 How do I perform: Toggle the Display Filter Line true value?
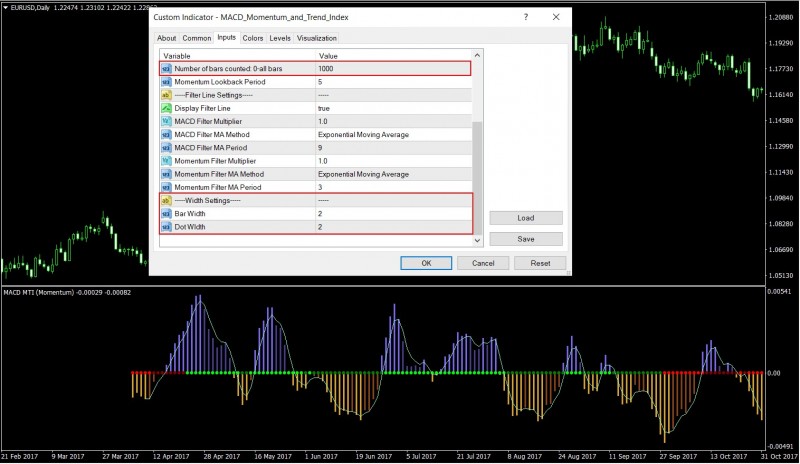[324, 108]
